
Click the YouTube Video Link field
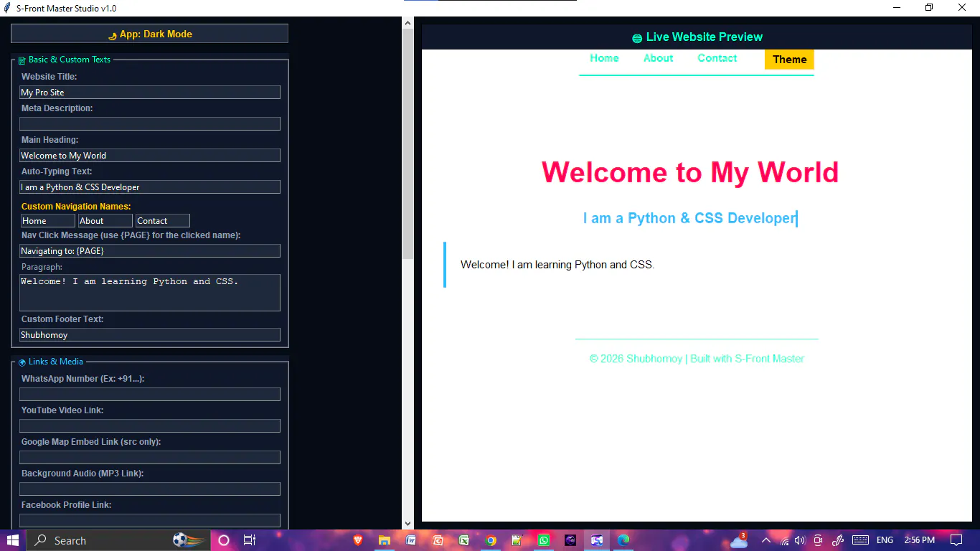pyautogui.click(x=149, y=425)
